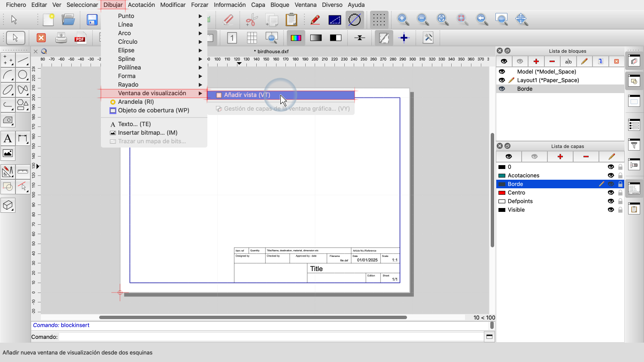Toggle the dotted grid display icon
This screenshot has height=362, width=644.
pyautogui.click(x=379, y=20)
